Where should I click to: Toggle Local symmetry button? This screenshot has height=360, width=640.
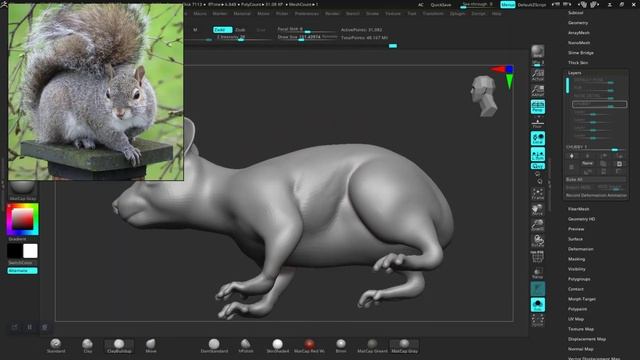click(x=538, y=138)
